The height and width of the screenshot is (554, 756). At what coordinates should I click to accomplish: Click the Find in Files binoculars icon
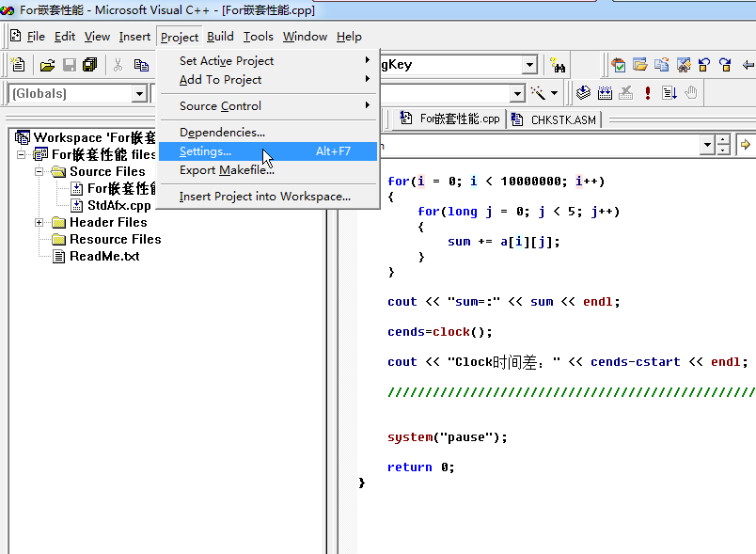(558, 65)
